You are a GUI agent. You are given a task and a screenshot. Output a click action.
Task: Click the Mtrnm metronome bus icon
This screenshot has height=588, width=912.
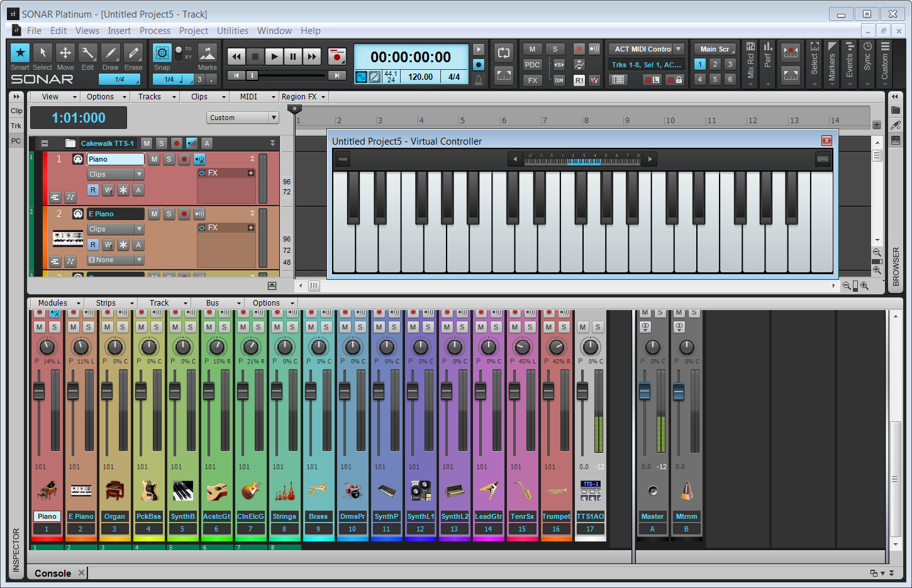(x=686, y=491)
